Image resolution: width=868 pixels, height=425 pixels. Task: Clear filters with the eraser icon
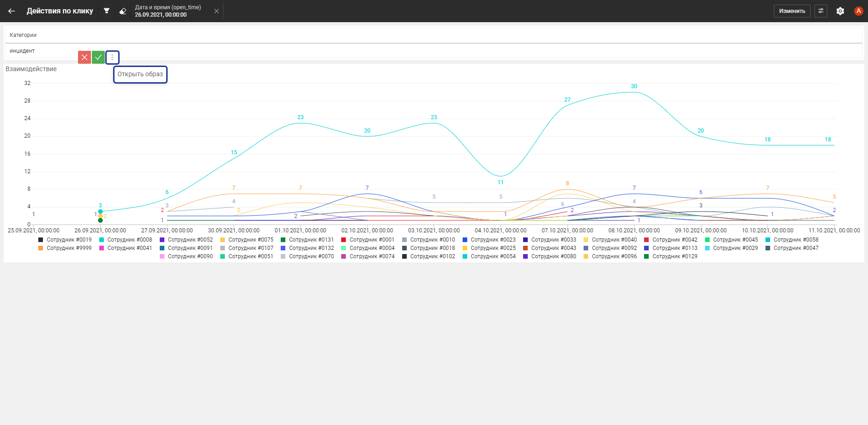[x=123, y=11]
